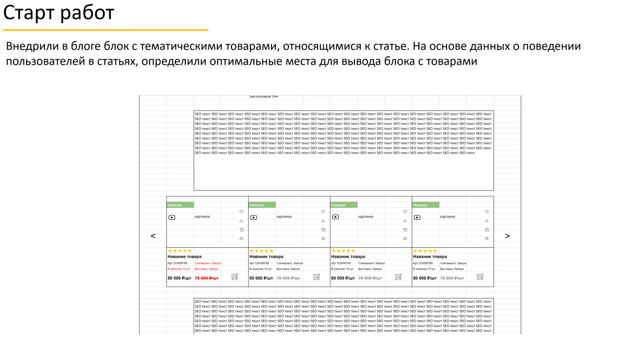Screen dimensions: 644x346
Task: Add third product card to favorites (heart)
Action: pos(405,212)
